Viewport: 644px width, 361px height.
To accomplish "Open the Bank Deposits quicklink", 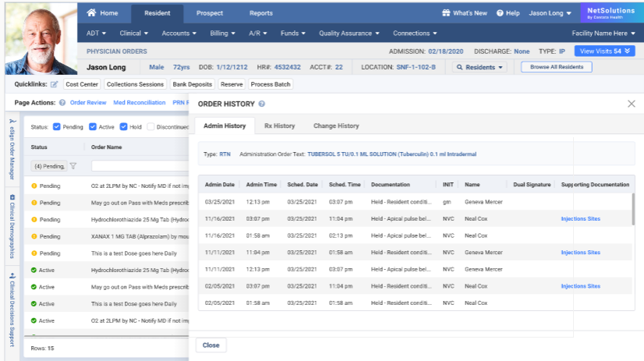I will point(193,84).
